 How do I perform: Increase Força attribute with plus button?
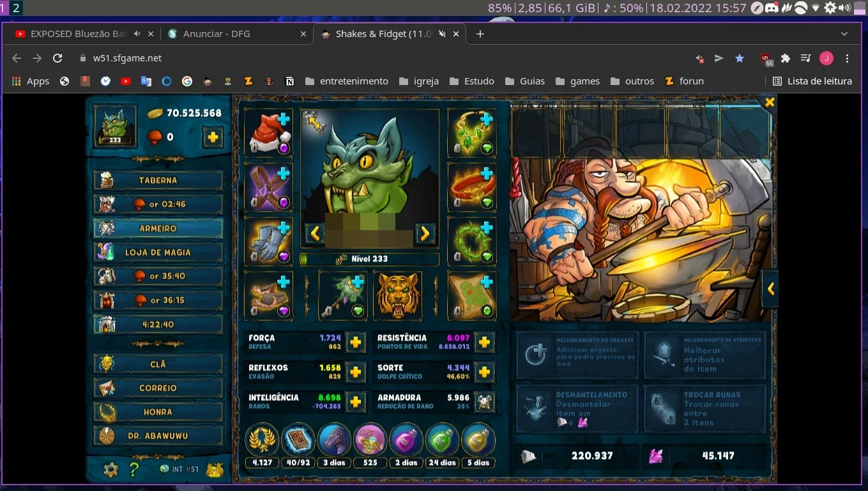tap(356, 343)
